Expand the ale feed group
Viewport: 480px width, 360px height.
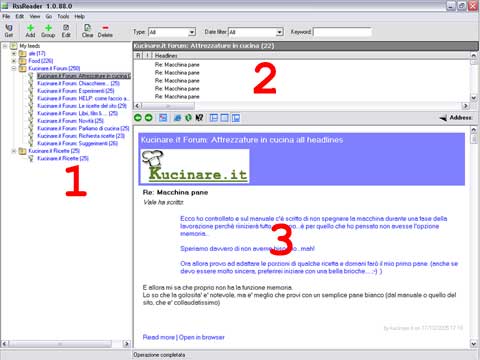pyautogui.click(x=14, y=53)
